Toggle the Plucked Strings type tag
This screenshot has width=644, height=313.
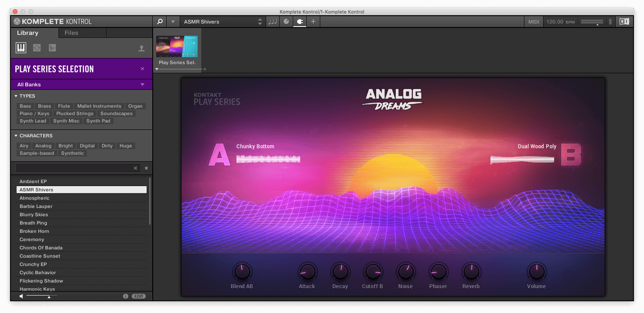(75, 113)
